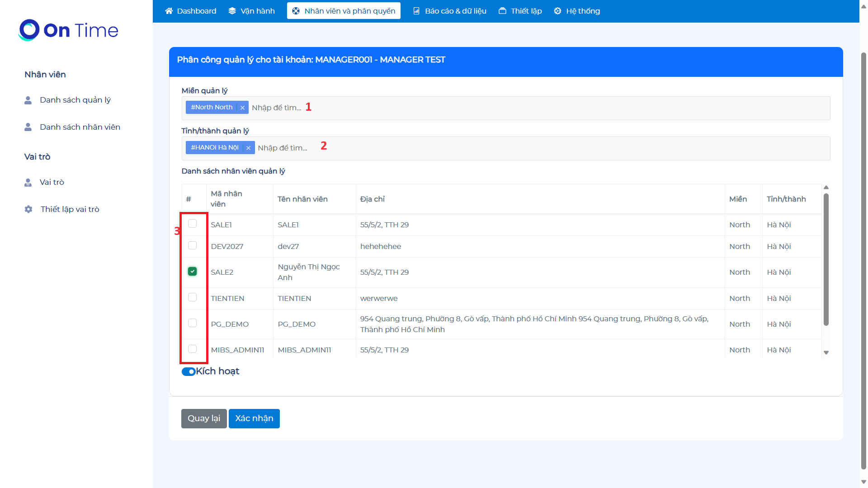868x488 pixels.
Task: Uncheck the SALE2 employee checkbox
Action: click(192, 272)
